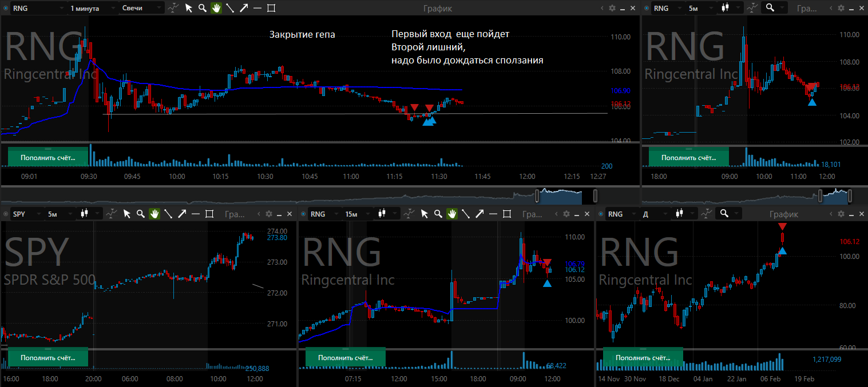The image size is (868, 387).
Task: Open the 'Свечи' chart type dropdown
Action: [x=142, y=8]
